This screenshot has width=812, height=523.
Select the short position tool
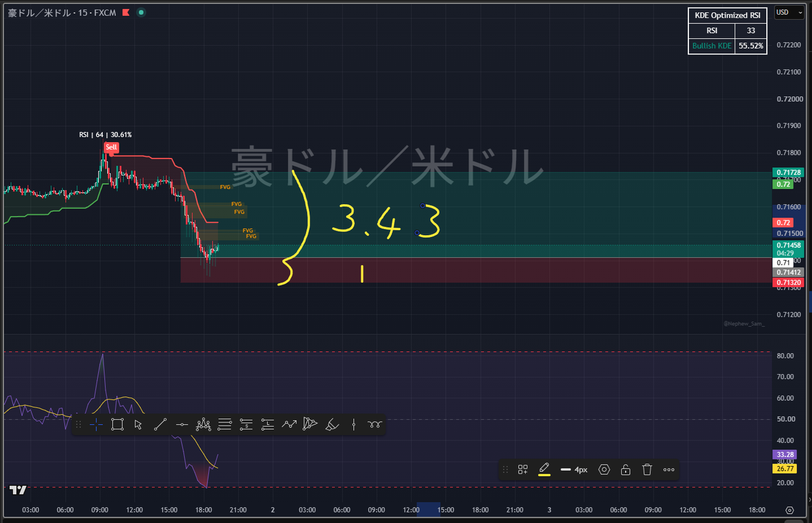coord(246,425)
